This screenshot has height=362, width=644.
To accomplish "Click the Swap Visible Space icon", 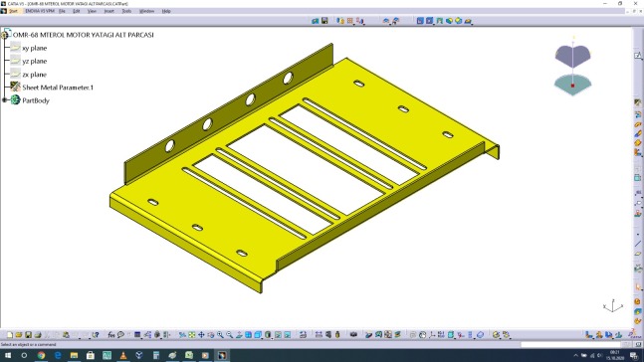I will (288, 335).
